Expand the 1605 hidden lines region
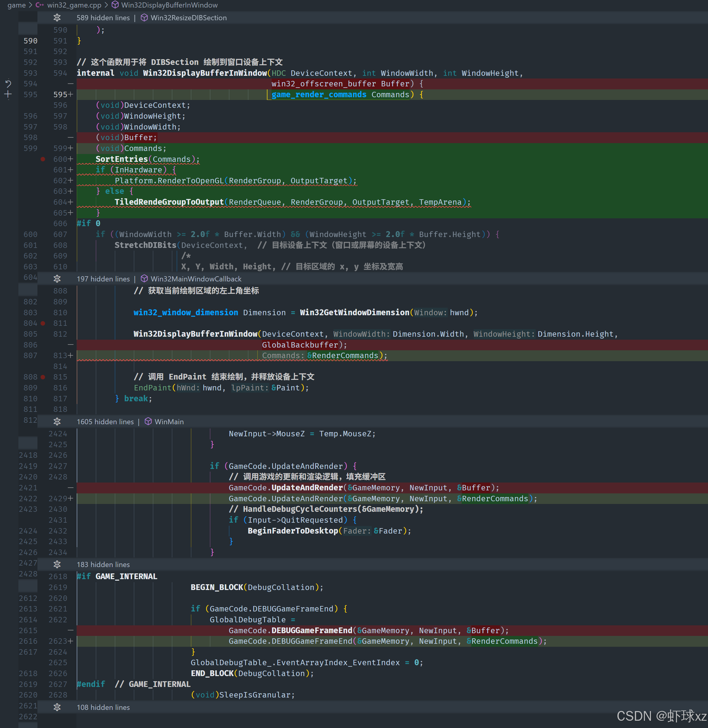 pos(57,421)
